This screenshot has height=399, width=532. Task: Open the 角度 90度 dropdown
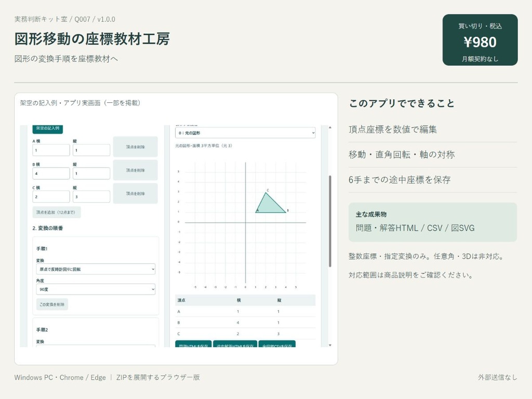(96, 289)
